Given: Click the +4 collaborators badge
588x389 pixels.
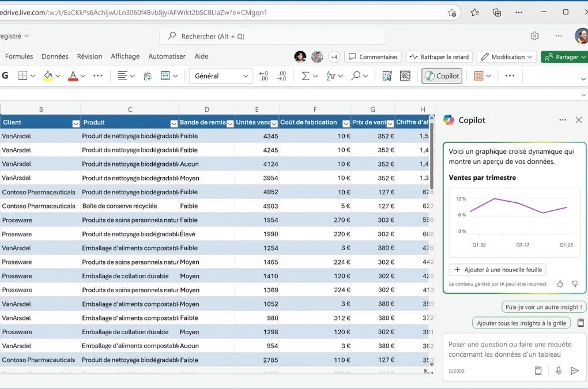Looking at the screenshot, I should point(334,57).
